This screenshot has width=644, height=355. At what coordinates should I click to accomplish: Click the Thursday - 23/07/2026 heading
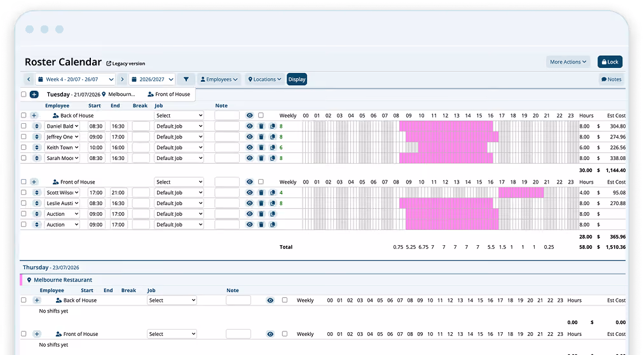point(51,267)
